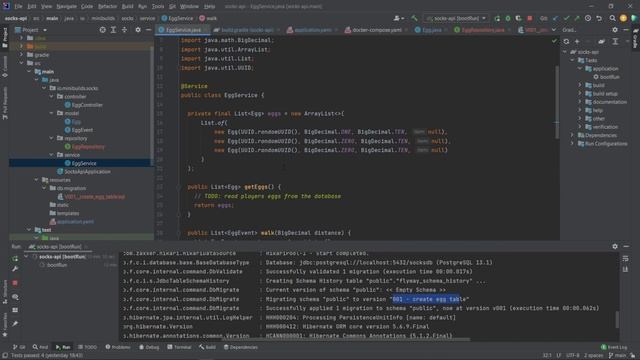
Task: Hide the Project tool window
Action: coord(149,30)
